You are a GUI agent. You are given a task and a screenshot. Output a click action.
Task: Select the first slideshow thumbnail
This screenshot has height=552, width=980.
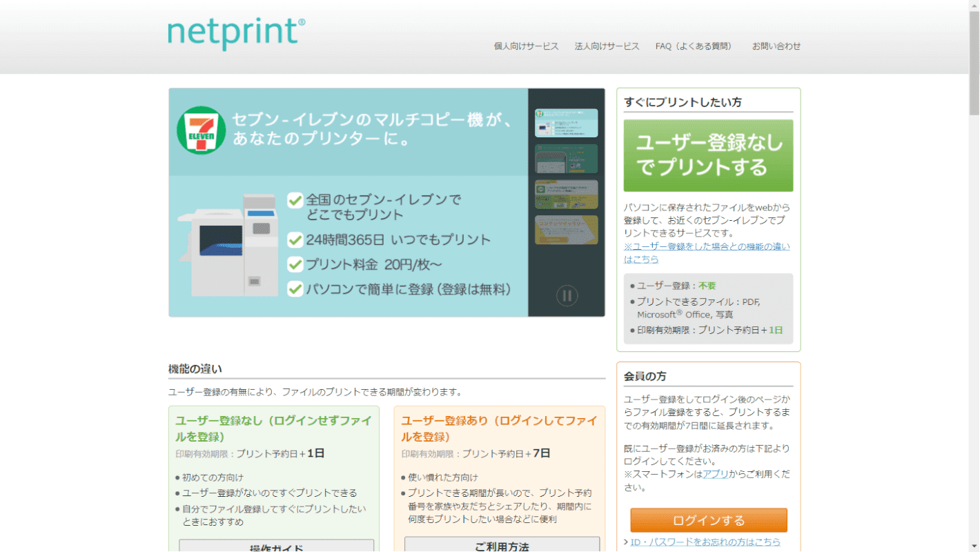tap(566, 123)
